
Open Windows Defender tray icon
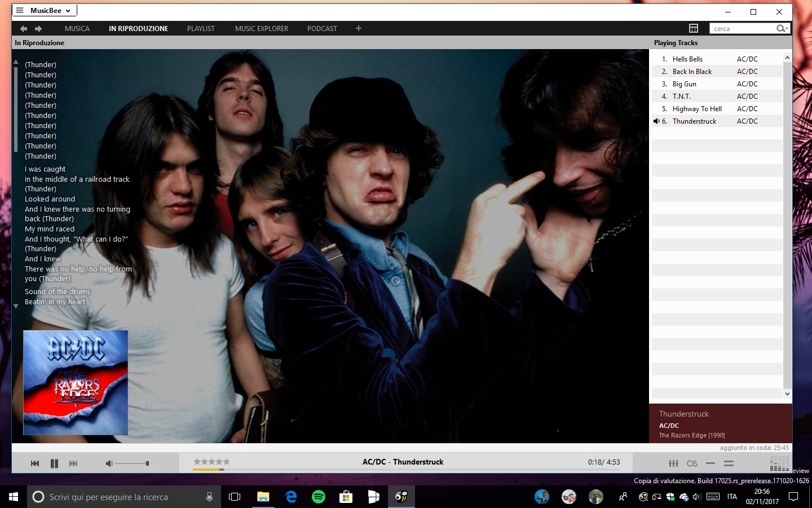(x=670, y=497)
